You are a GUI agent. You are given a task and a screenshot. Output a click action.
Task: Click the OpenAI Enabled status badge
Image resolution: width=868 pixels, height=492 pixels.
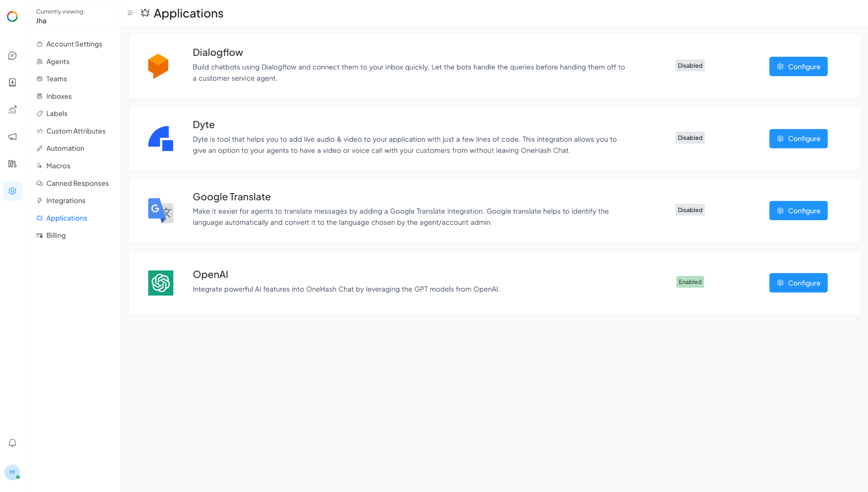click(x=690, y=282)
